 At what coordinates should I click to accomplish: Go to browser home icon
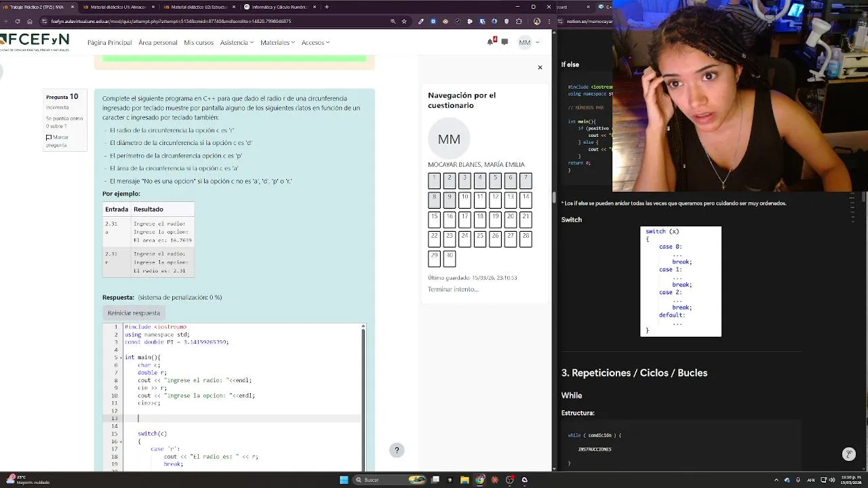(30, 21)
